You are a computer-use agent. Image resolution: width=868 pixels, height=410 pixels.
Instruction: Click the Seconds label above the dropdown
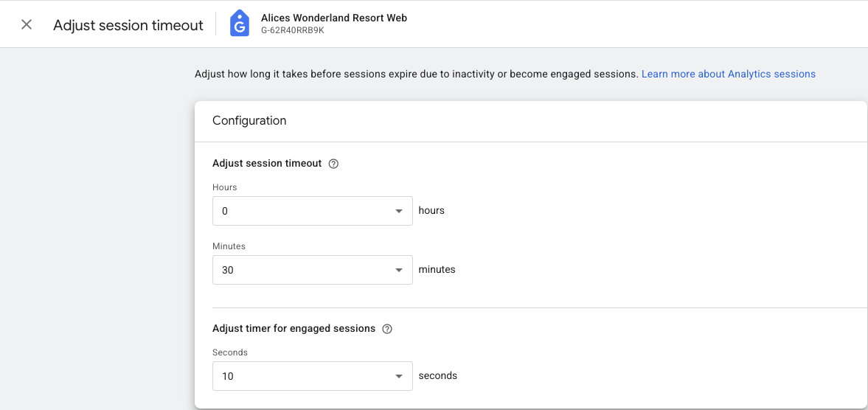pos(230,352)
